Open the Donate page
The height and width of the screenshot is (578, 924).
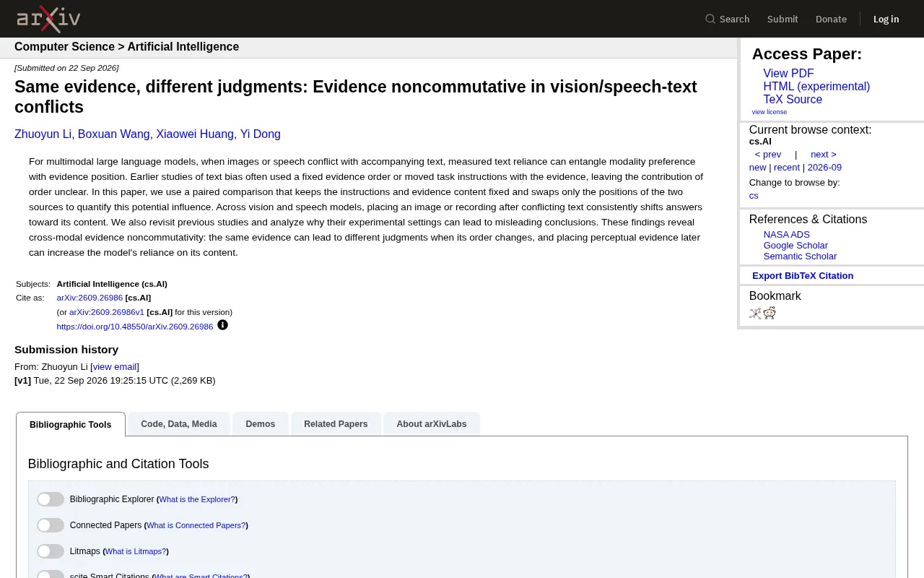click(831, 19)
